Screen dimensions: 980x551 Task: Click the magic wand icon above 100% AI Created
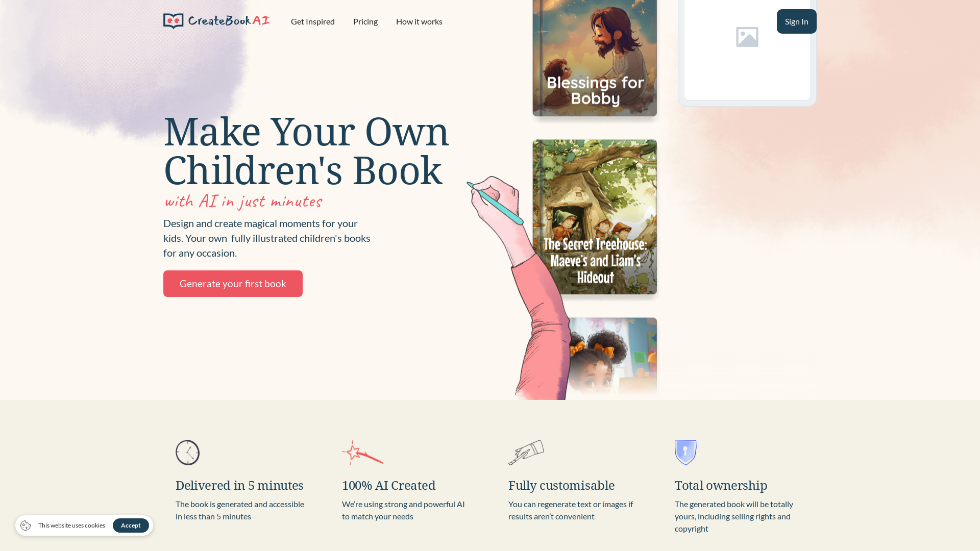363,453
